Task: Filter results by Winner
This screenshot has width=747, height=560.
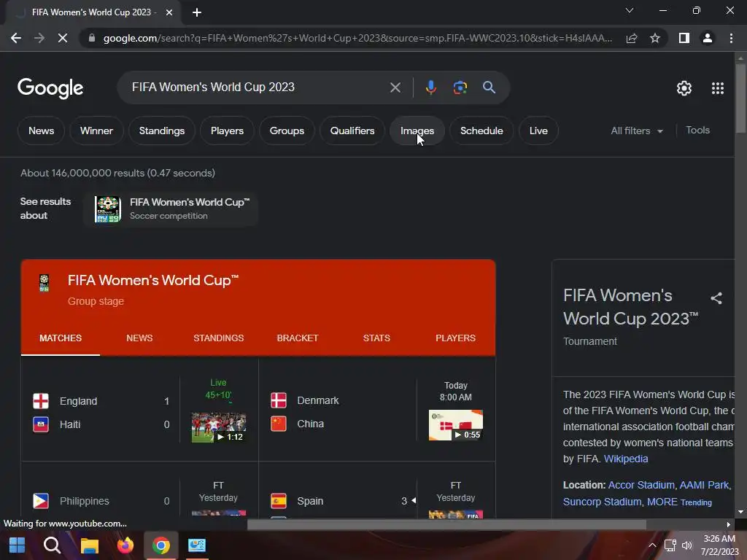Action: (x=96, y=131)
